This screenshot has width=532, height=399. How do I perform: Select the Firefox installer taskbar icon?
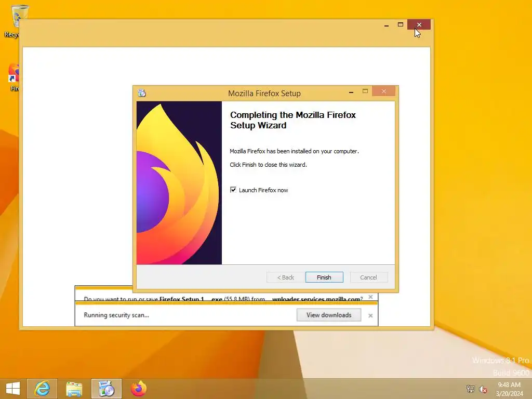click(106, 389)
